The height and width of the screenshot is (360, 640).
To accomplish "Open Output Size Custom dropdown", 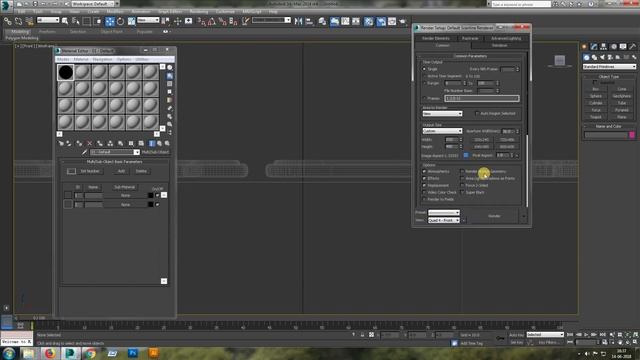I will [442, 131].
